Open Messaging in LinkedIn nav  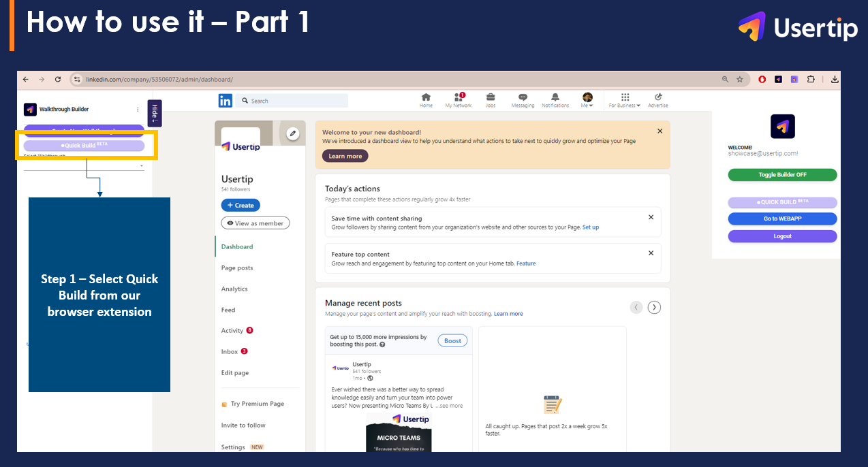pos(523,101)
